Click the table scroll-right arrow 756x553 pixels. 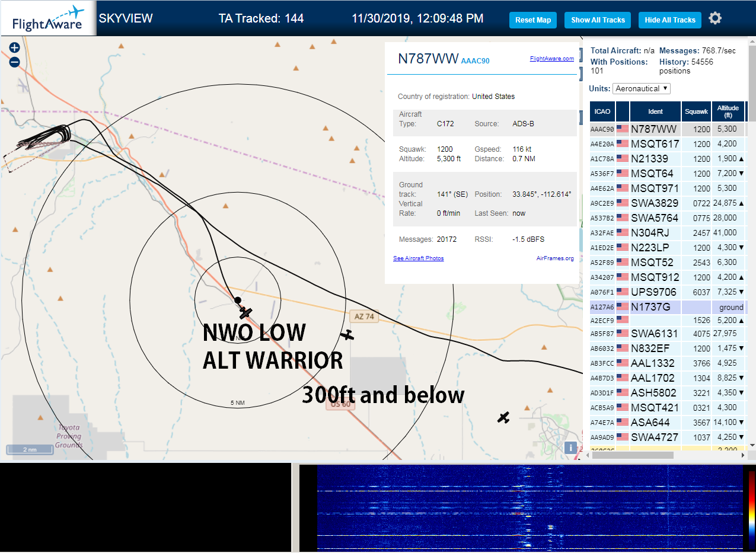pyautogui.click(x=743, y=455)
